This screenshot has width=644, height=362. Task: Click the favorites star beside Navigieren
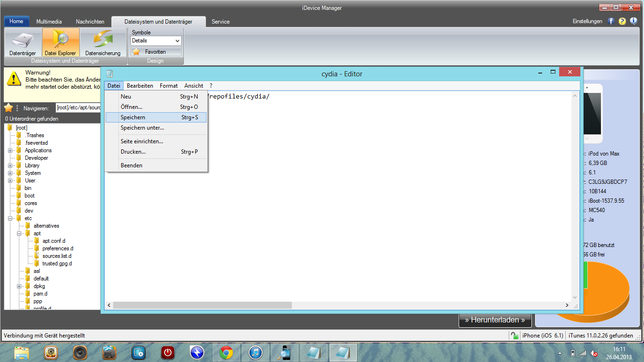pos(8,108)
